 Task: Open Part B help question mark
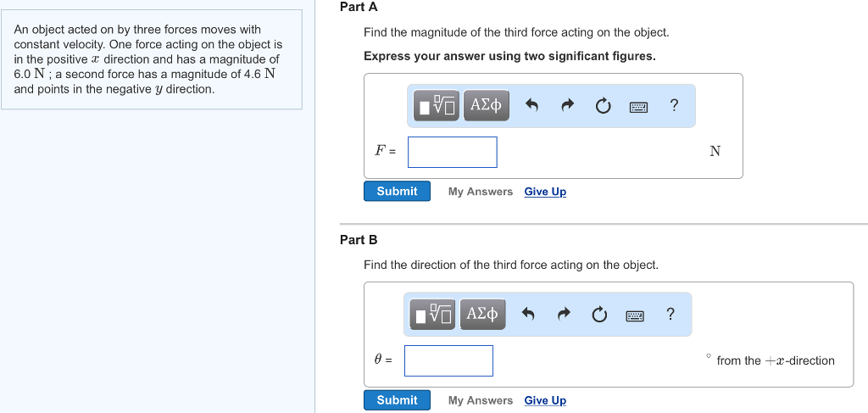click(670, 314)
